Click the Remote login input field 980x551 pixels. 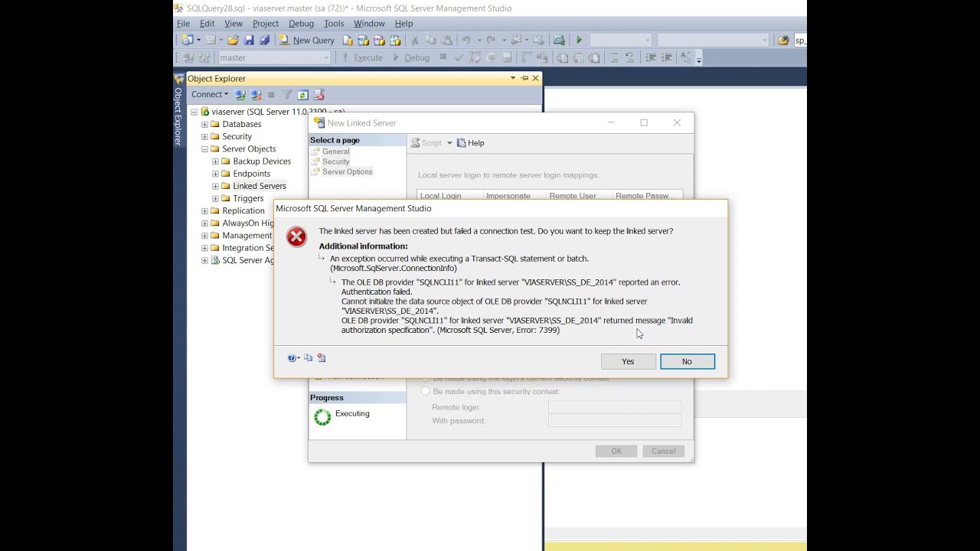pos(614,407)
